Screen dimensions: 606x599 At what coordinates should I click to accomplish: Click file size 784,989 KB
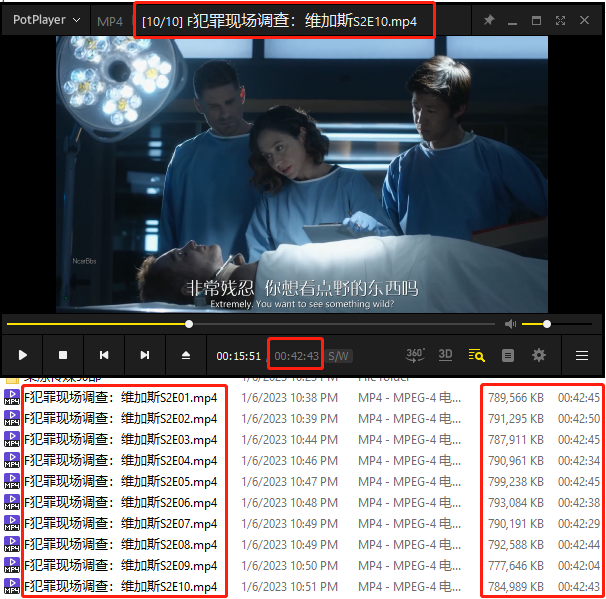point(516,587)
